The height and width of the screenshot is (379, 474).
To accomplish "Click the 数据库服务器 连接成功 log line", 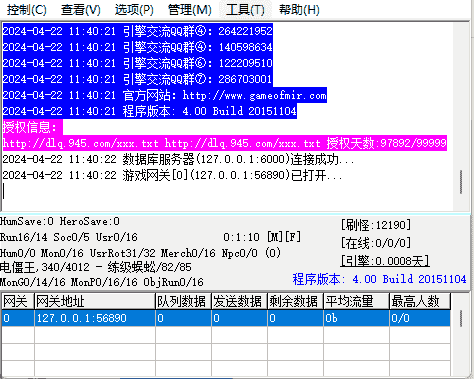I will click(178, 159).
